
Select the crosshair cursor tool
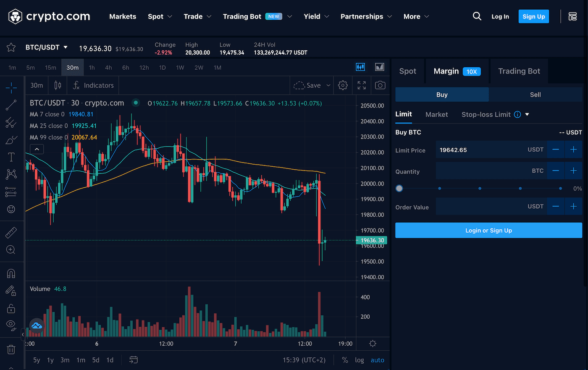pyautogui.click(x=11, y=87)
